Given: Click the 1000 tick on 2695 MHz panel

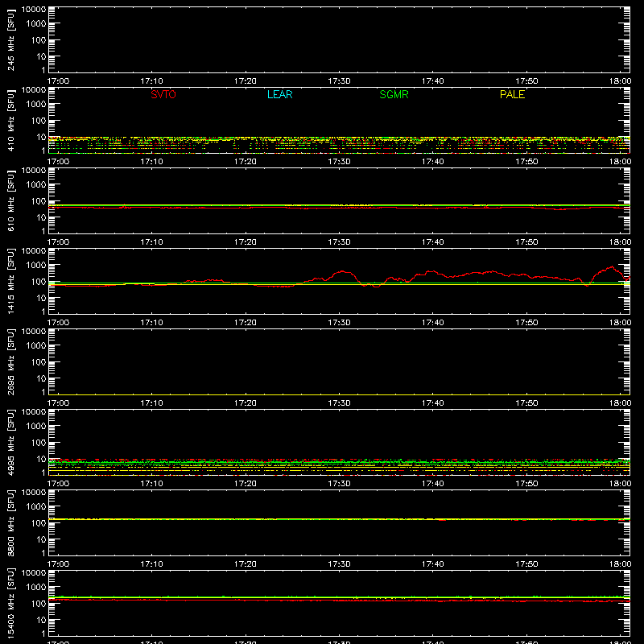Looking at the screenshot, I should tap(36, 346).
